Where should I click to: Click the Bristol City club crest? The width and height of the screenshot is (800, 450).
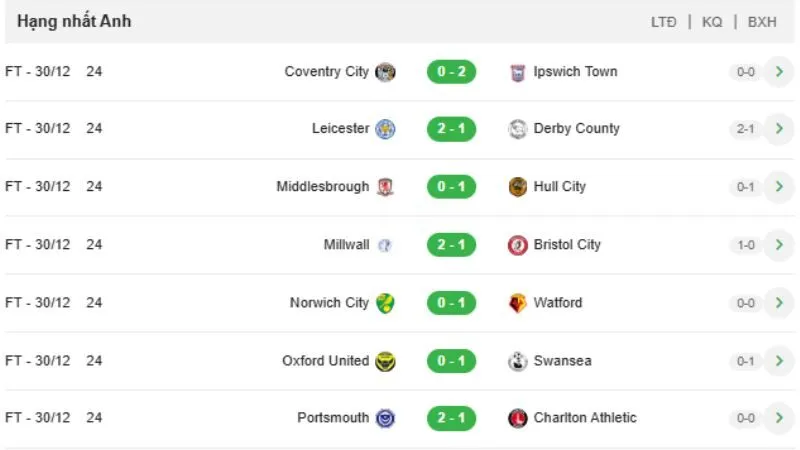point(518,245)
